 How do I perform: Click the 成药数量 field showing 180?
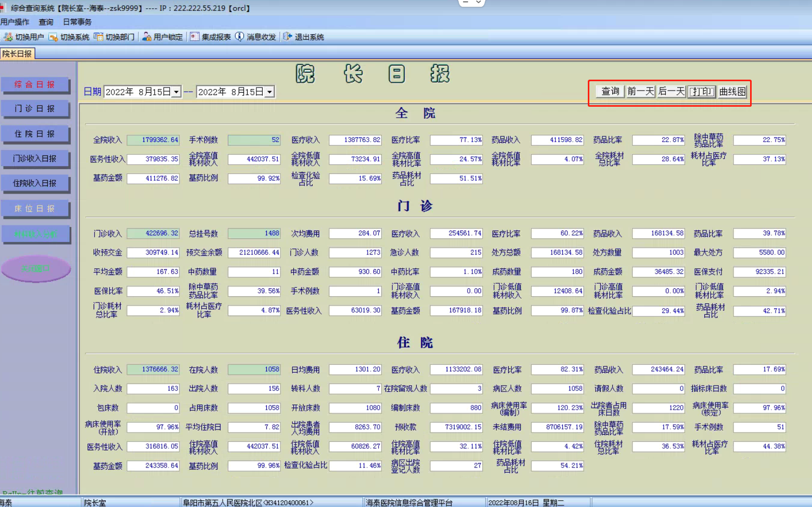pos(557,272)
